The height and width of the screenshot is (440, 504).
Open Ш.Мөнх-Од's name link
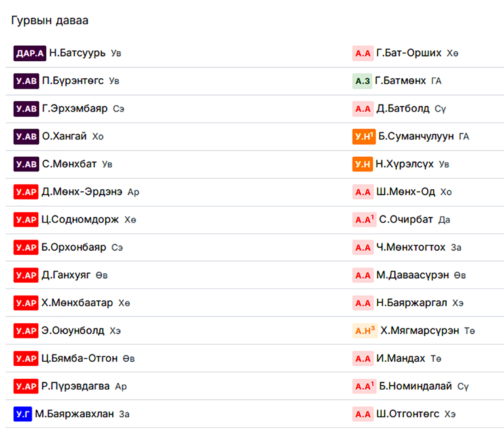click(x=405, y=192)
